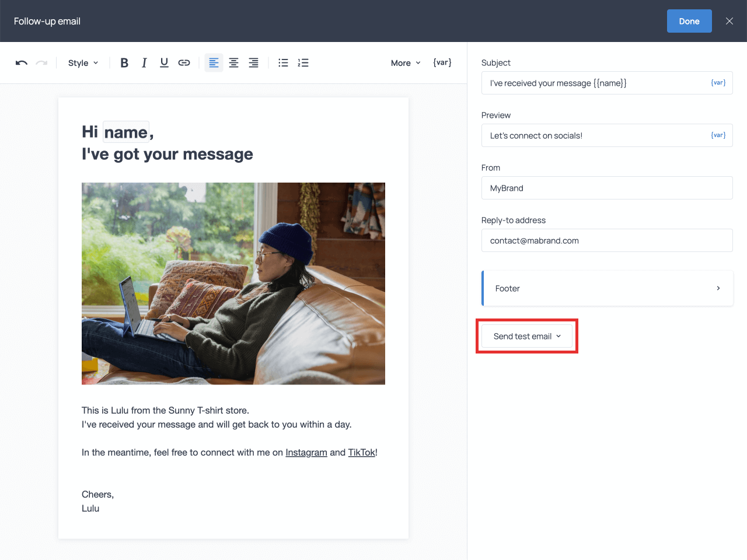
Task: Toggle left alignment off
Action: [x=214, y=62]
